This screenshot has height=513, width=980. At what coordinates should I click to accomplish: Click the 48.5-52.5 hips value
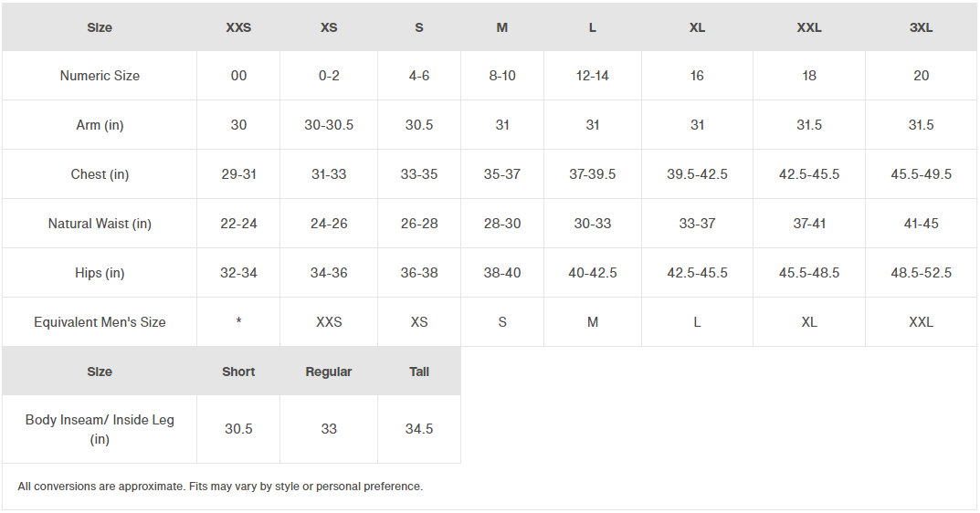pyautogui.click(x=921, y=273)
